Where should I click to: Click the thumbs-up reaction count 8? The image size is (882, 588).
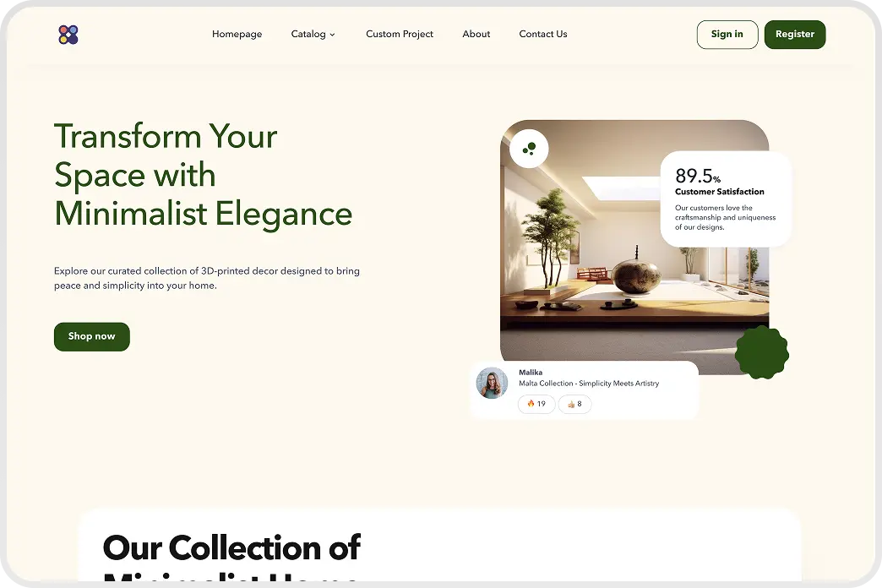(574, 404)
